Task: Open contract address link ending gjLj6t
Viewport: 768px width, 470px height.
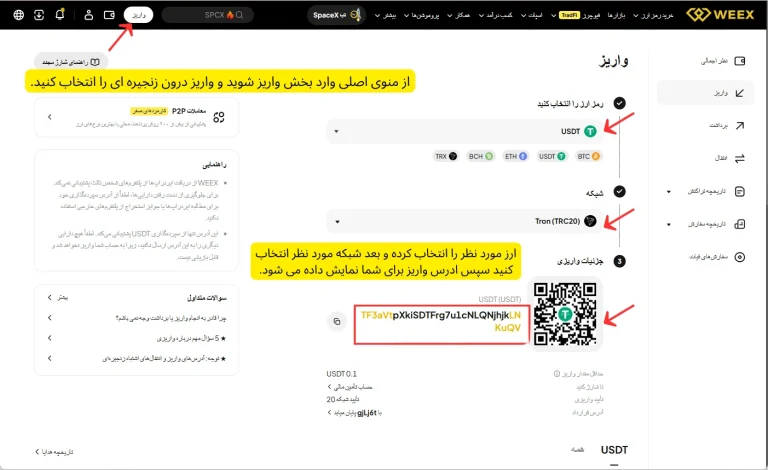Action: click(354, 413)
